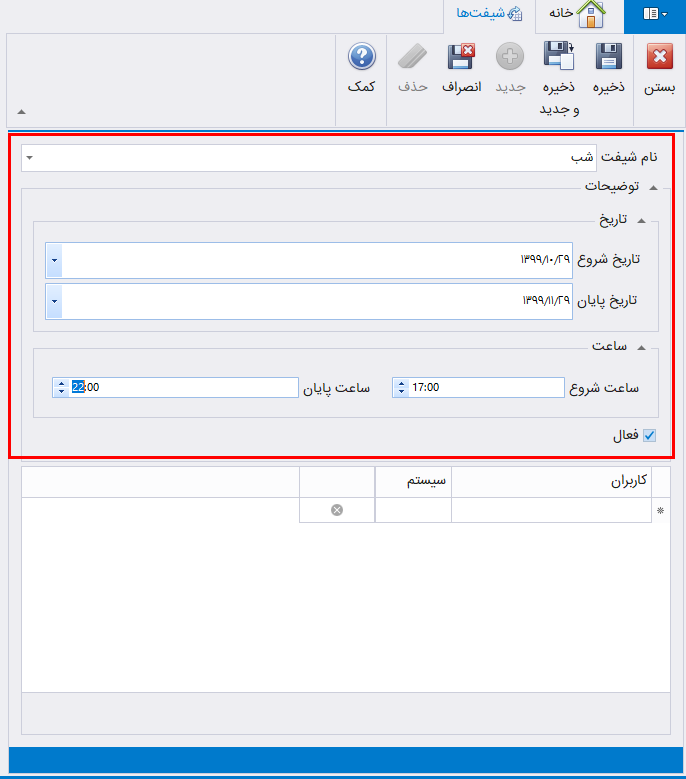Image resolution: width=686 pixels, height=779 pixels.
Task: Click the red Close (بستن) toolbar icon
Action: [x=659, y=57]
